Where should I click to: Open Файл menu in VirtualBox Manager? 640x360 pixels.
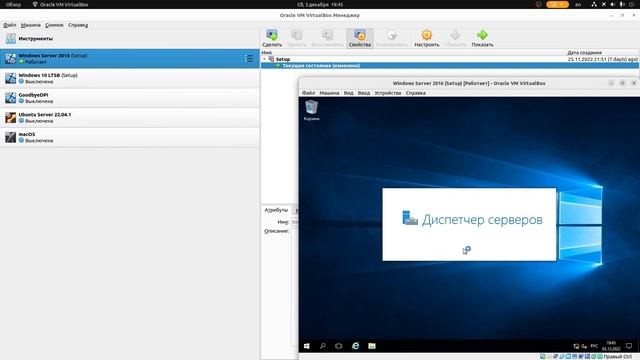pyautogui.click(x=10, y=25)
